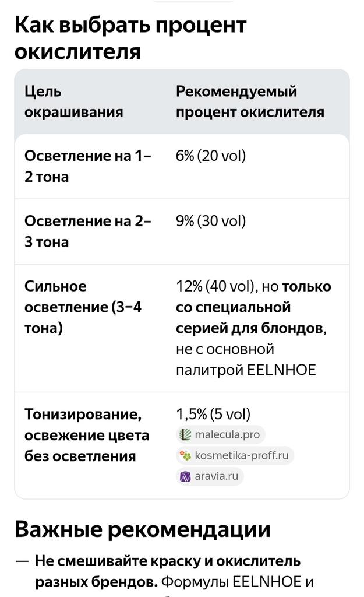Screen dimensions: 364x597
Task: Select the "Важные рекомендации" heading
Action: click(143, 529)
